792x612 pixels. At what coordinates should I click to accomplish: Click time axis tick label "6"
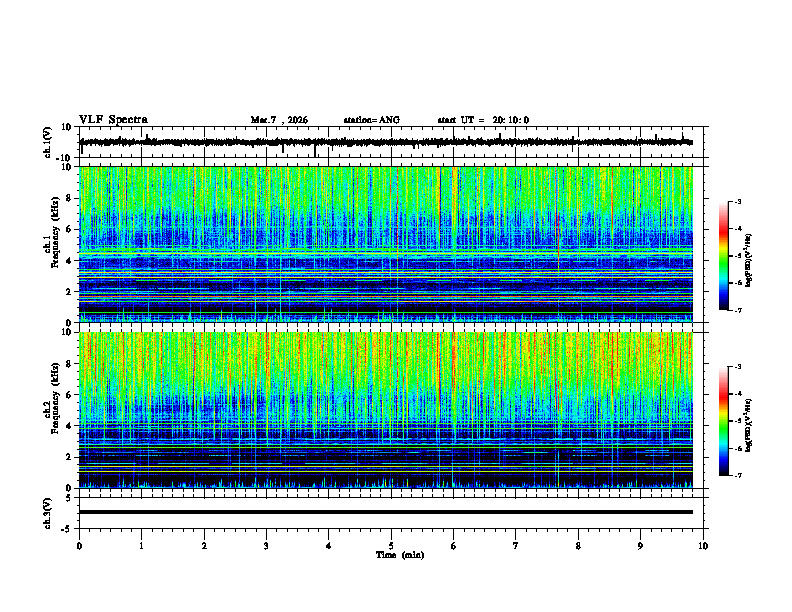coord(454,546)
